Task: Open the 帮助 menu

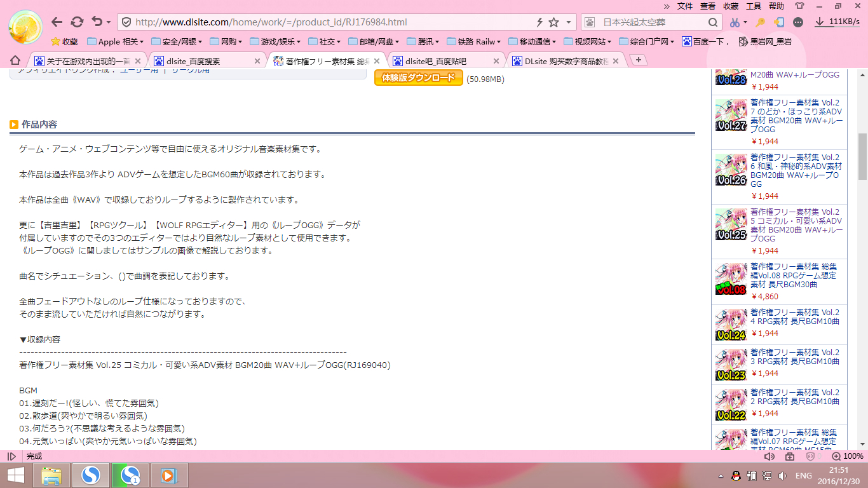Action: pos(776,6)
